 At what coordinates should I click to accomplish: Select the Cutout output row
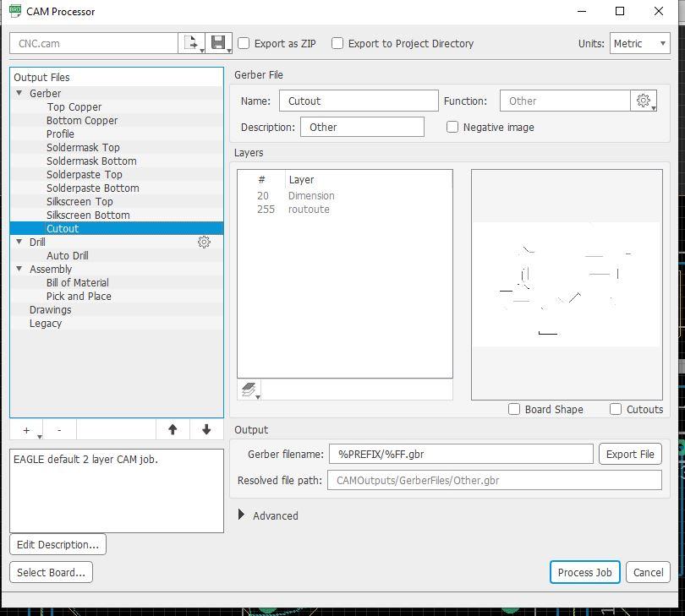click(117, 228)
